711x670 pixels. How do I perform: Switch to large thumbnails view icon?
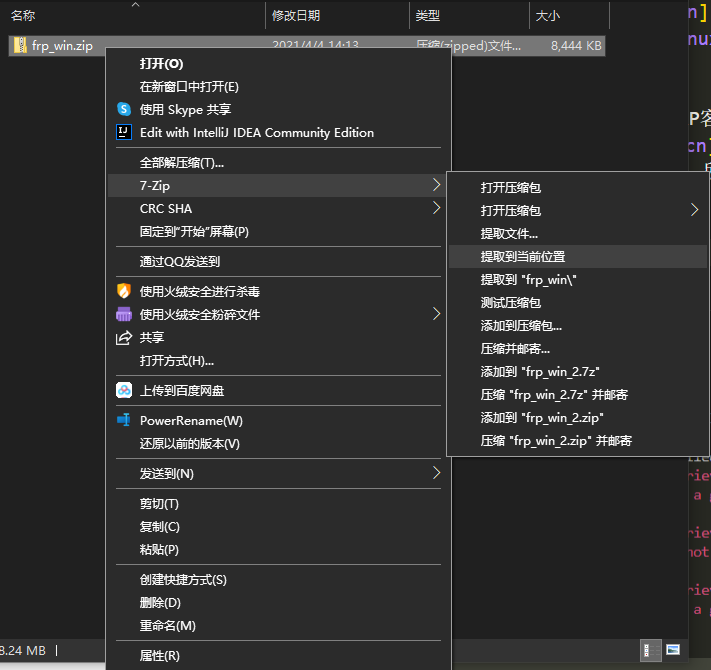tap(673, 650)
